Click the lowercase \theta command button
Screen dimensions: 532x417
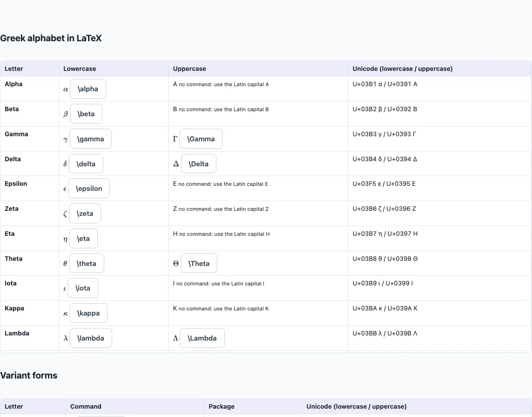87,263
